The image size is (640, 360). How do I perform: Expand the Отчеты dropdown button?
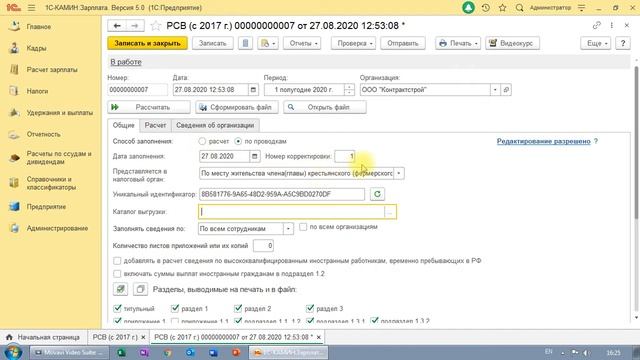(x=302, y=43)
